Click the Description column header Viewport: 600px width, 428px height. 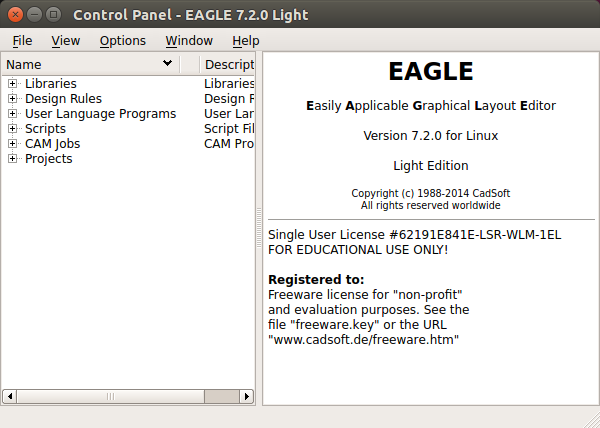click(228, 64)
